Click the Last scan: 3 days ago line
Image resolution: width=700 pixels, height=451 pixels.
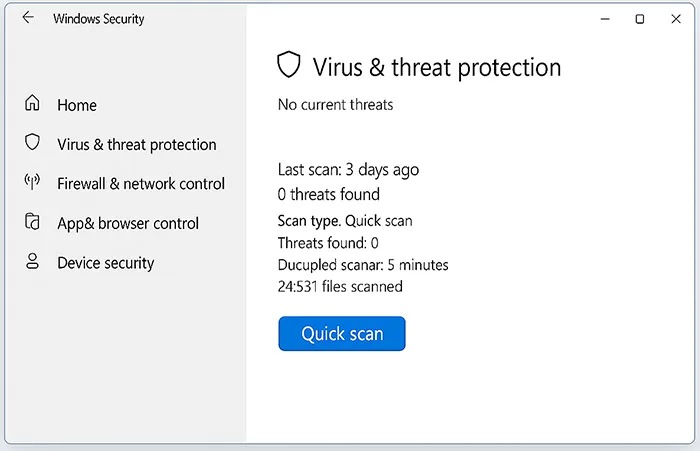(348, 170)
